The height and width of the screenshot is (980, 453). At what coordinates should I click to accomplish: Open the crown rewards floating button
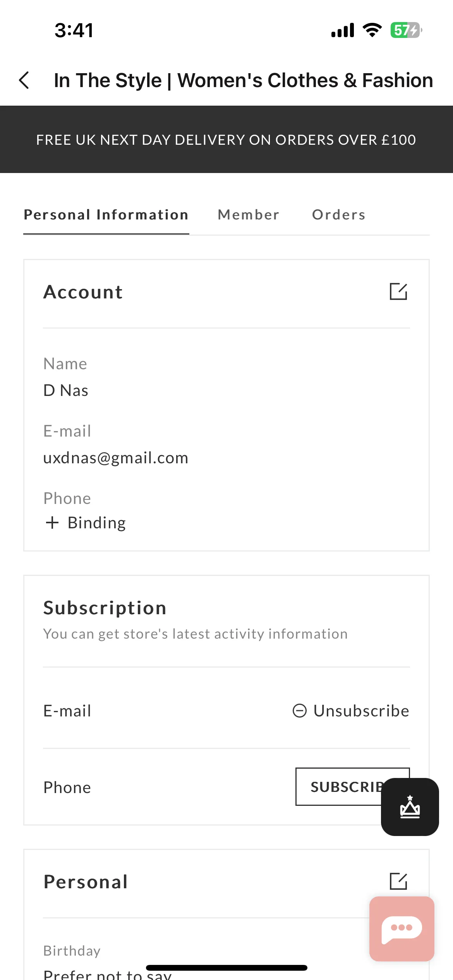(x=410, y=807)
